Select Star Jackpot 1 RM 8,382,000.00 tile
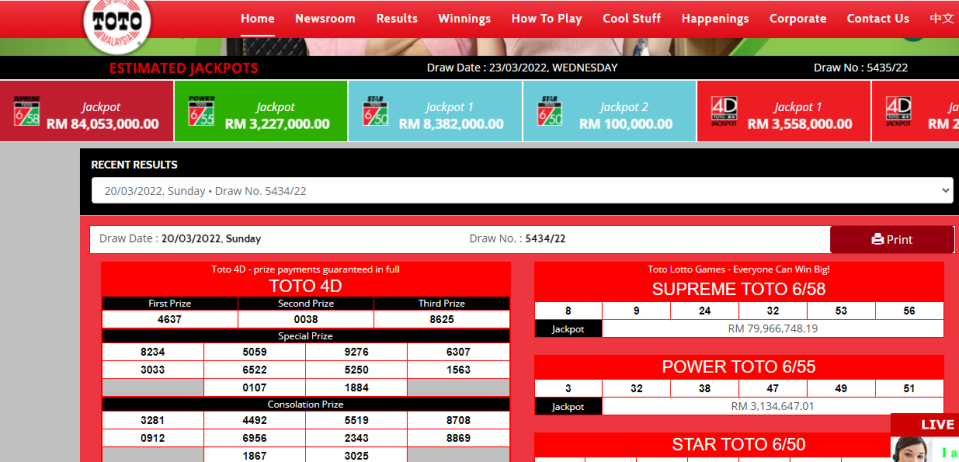 [x=435, y=111]
